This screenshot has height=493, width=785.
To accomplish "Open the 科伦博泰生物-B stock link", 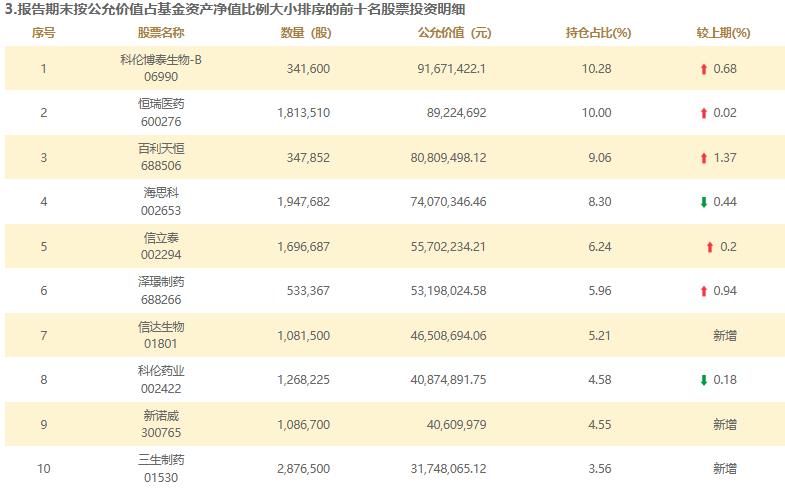I will coord(161,60).
